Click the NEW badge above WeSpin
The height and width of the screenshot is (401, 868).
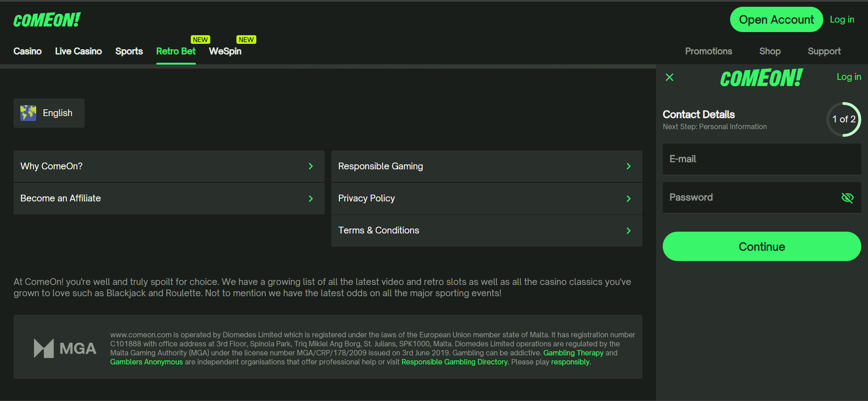coord(246,40)
